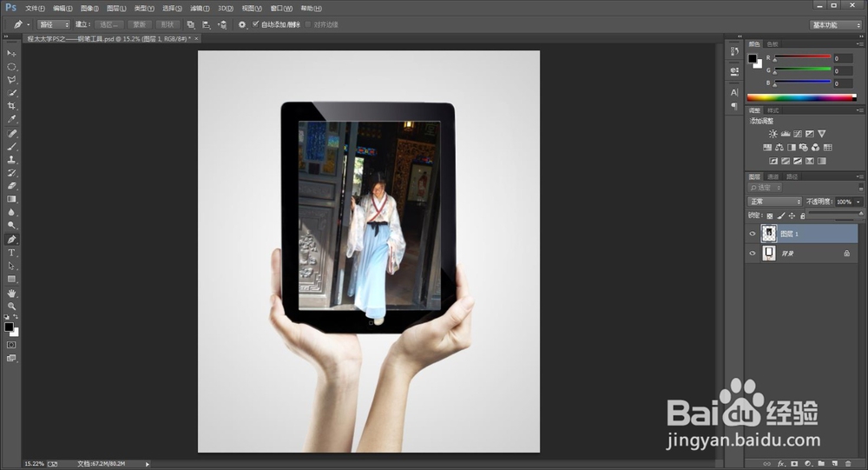
Task: Open the Character panel icon
Action: point(734,93)
